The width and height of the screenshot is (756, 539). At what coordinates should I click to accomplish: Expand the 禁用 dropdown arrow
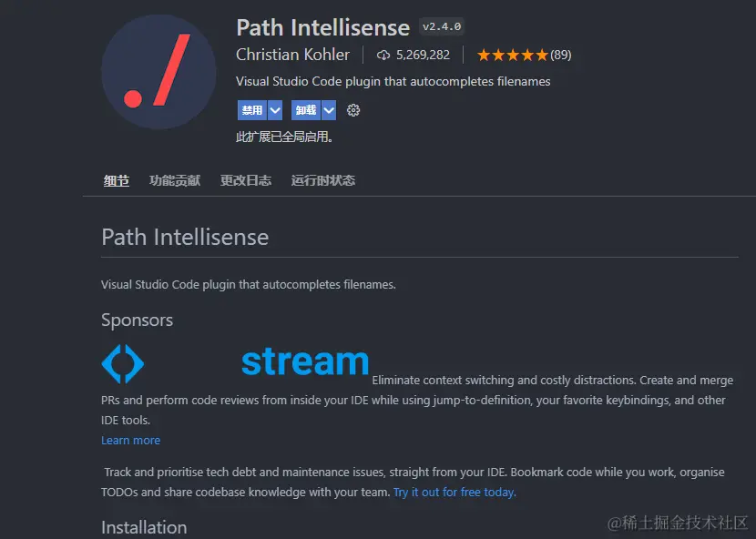coord(275,110)
